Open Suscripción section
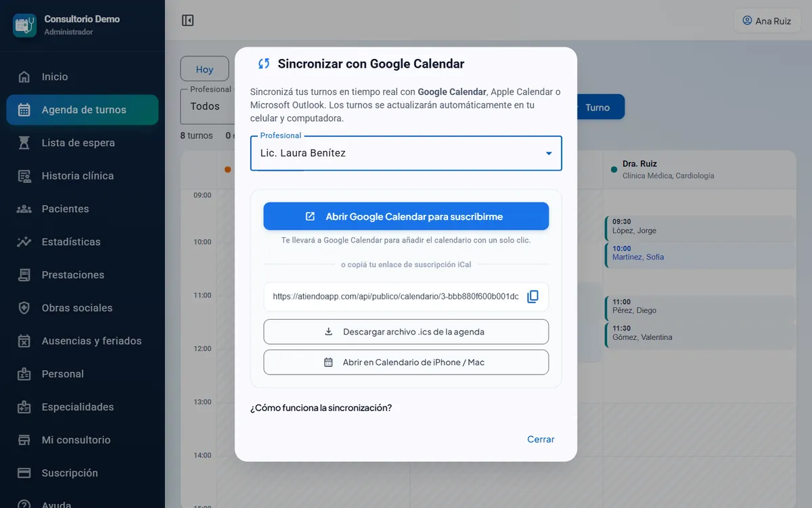This screenshot has width=812, height=508. click(83, 473)
